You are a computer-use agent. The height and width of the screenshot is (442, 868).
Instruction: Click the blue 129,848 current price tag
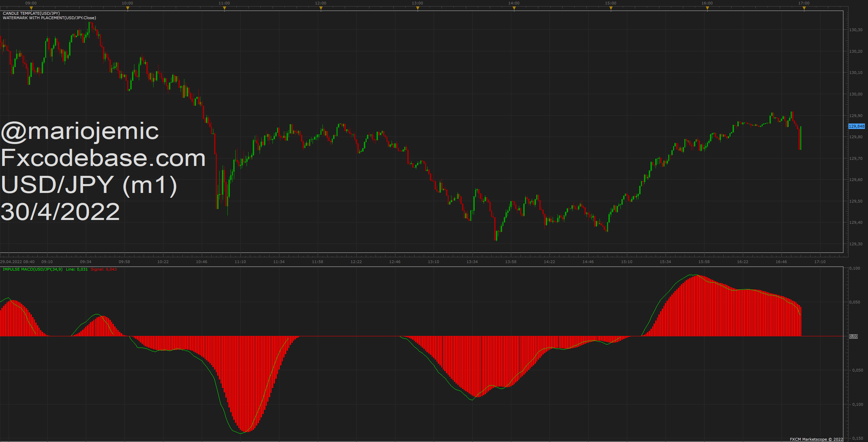pyautogui.click(x=857, y=126)
